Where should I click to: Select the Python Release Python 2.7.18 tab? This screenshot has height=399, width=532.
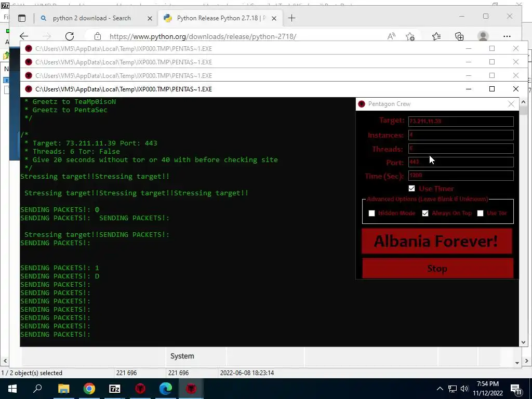[x=219, y=18]
